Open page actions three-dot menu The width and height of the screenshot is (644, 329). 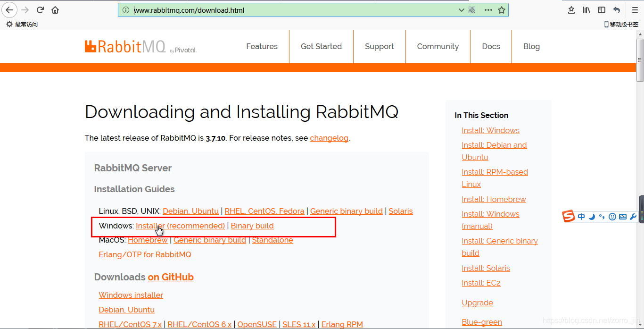[x=488, y=10]
